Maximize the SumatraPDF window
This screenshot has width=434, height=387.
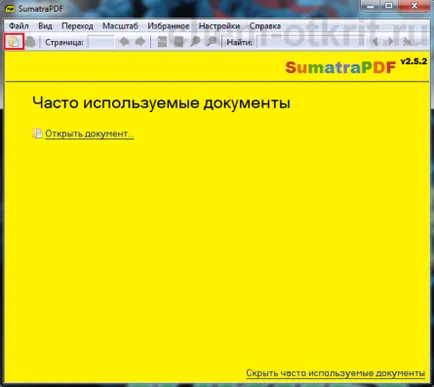click(389, 6)
